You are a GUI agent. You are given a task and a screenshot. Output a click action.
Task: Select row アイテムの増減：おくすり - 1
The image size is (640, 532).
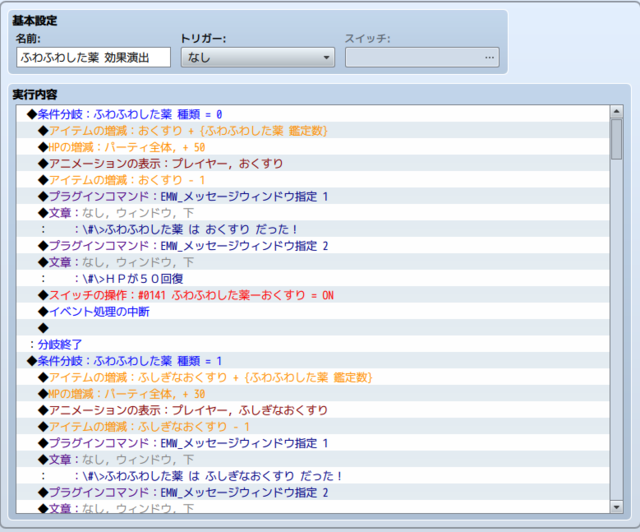point(313,180)
